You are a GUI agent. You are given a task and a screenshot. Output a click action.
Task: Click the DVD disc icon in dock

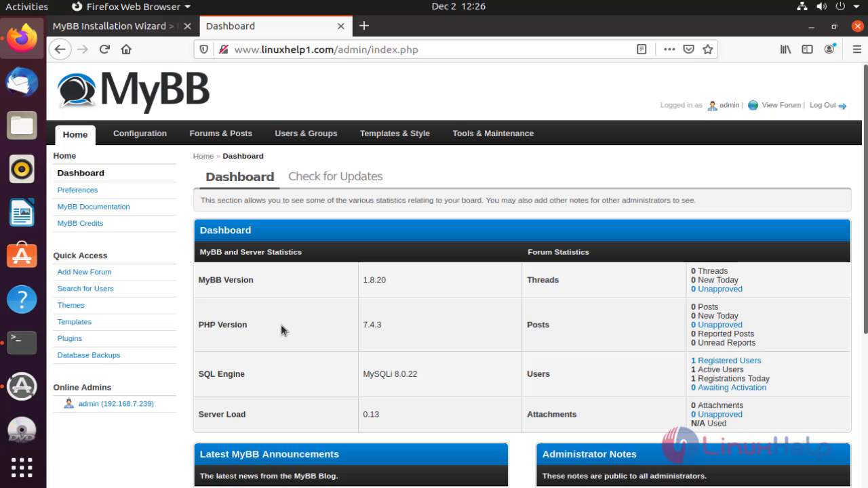[22, 430]
